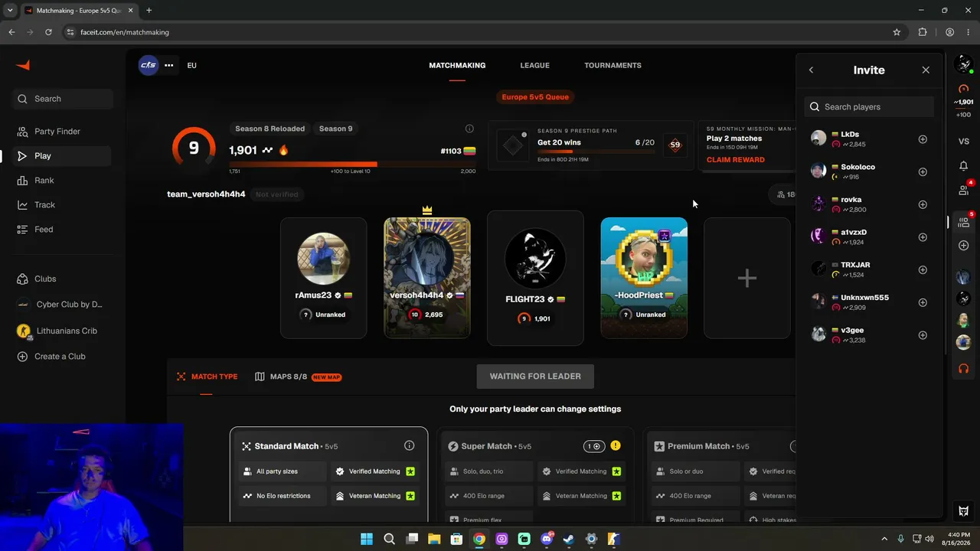Image resolution: width=980 pixels, height=551 pixels.
Task: Switch to the League tab
Action: point(535,66)
